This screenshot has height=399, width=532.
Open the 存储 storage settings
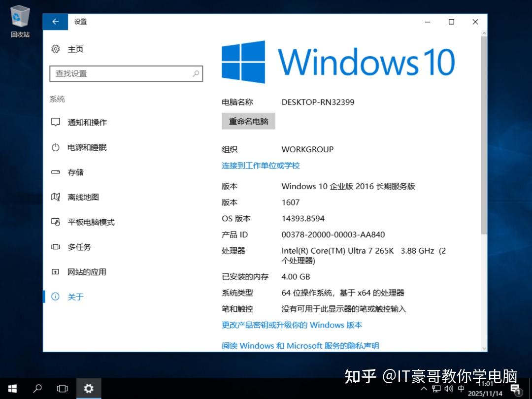pyautogui.click(x=76, y=172)
